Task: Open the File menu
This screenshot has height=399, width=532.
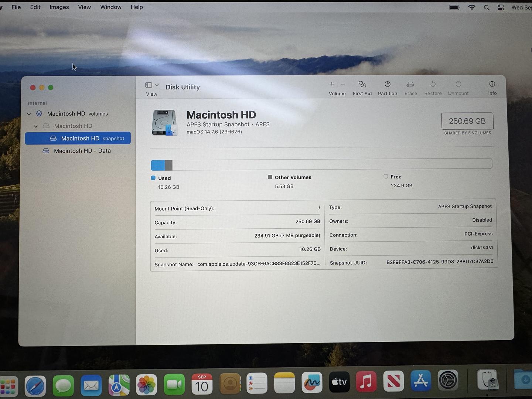Action: pyautogui.click(x=16, y=7)
